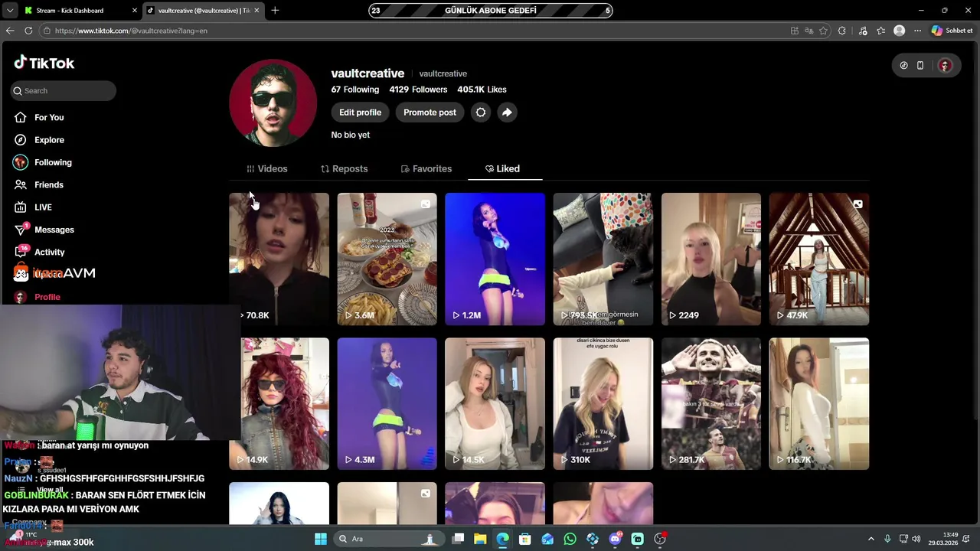Close the Kick Dashboard browser tab
980x551 pixels.
click(x=134, y=11)
